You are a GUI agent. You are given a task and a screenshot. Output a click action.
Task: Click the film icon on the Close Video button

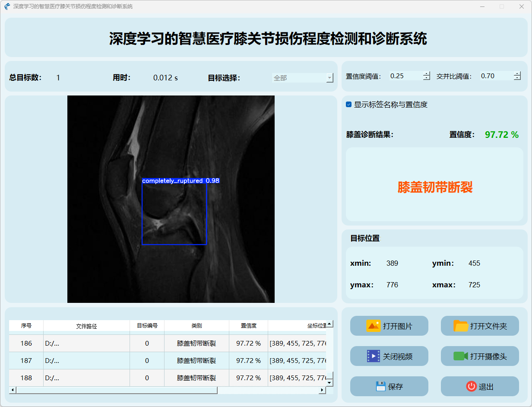(373, 356)
